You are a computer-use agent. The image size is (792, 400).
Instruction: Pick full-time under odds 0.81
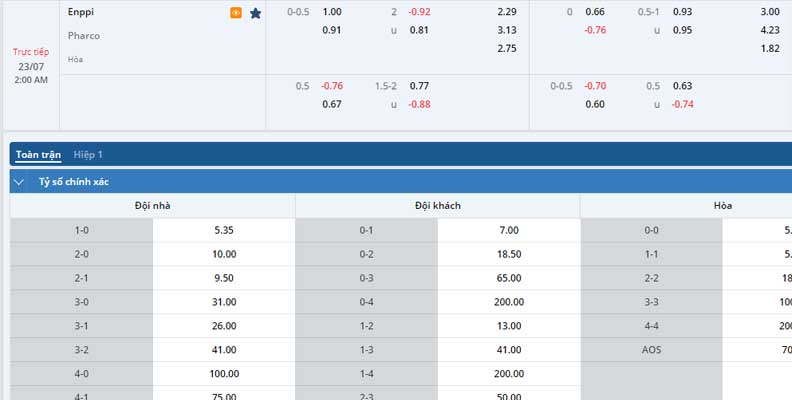click(419, 30)
